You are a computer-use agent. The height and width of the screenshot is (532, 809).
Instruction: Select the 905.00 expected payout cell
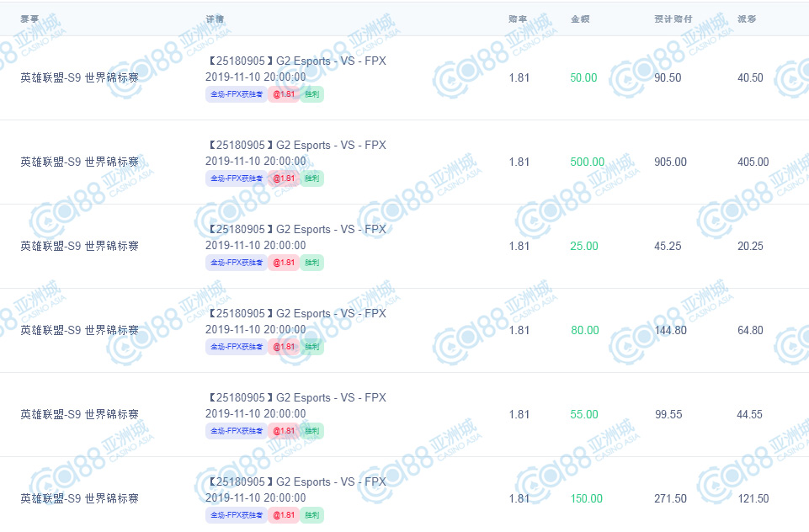pos(670,162)
